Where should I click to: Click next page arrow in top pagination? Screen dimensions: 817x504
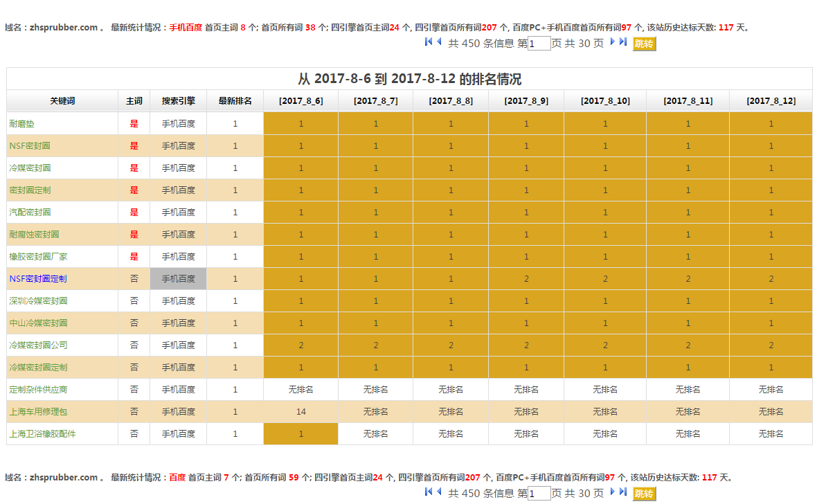coord(612,42)
